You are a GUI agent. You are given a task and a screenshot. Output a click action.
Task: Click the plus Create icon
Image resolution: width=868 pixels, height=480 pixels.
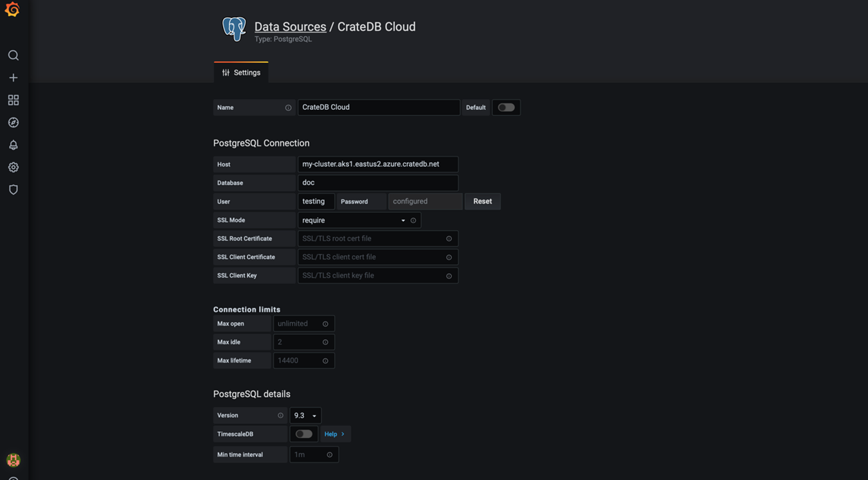pyautogui.click(x=13, y=78)
